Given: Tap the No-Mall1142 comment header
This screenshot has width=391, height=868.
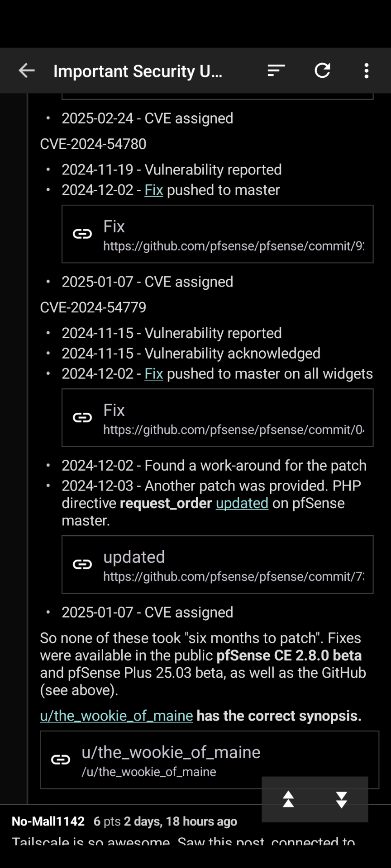Looking at the screenshot, I should pyautogui.click(x=124, y=821).
